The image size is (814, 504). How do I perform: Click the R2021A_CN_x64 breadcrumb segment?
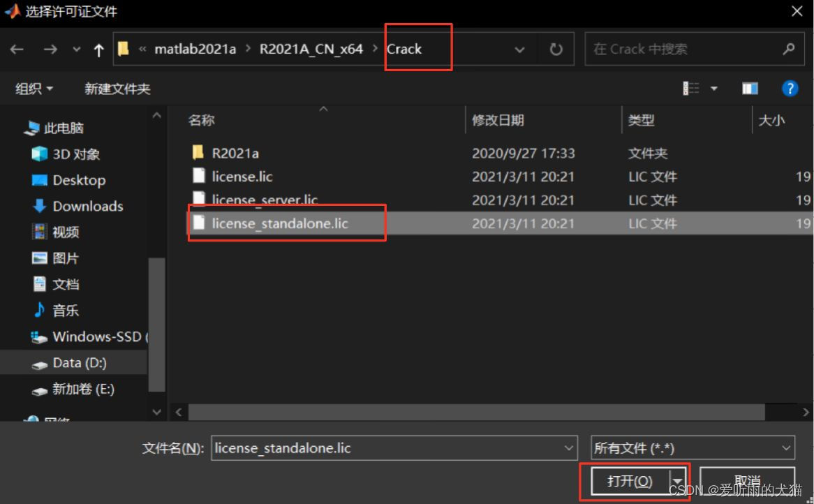pos(311,50)
